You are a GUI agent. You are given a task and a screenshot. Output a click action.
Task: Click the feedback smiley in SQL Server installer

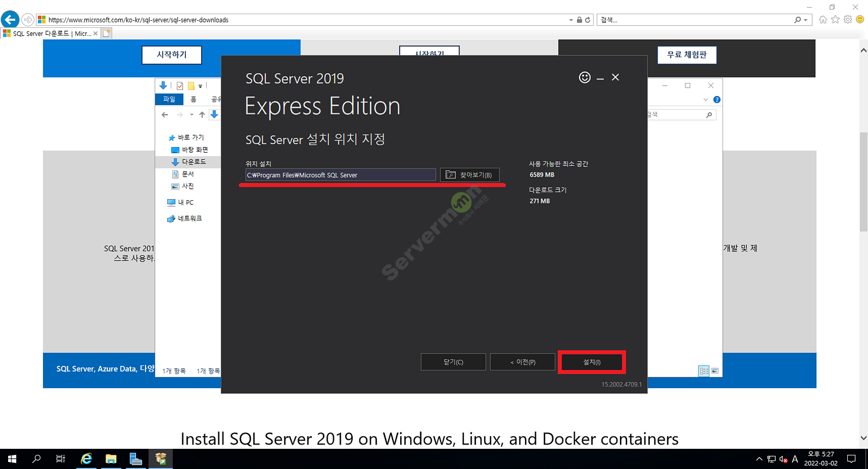[x=584, y=77]
